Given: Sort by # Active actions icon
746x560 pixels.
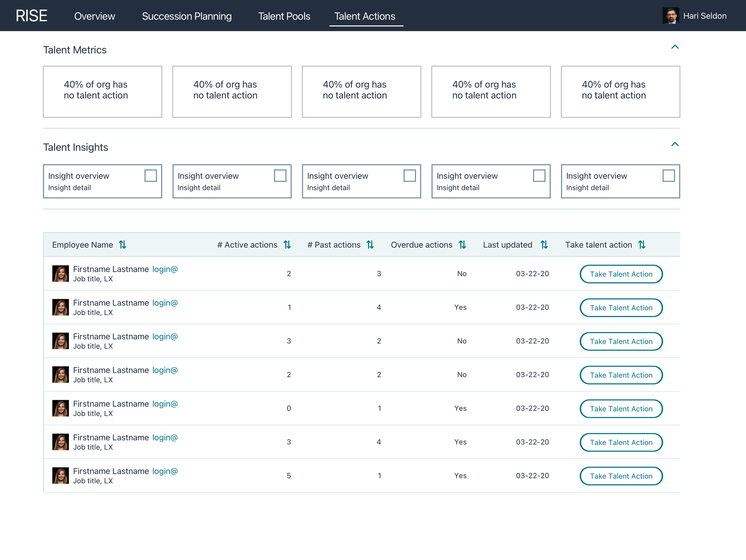Looking at the screenshot, I should coord(287,245).
